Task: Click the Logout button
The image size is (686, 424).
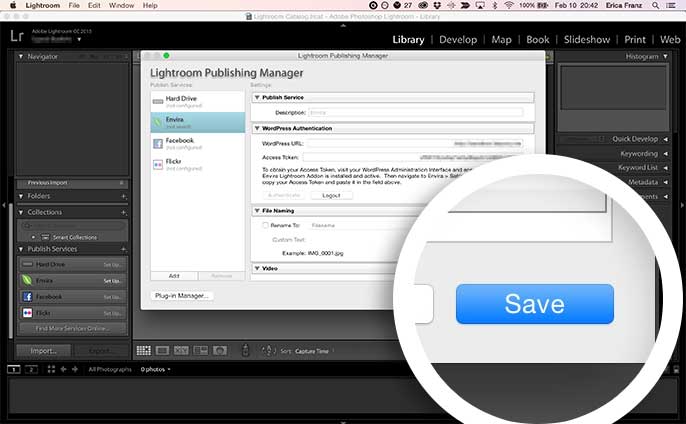Action: 331,195
